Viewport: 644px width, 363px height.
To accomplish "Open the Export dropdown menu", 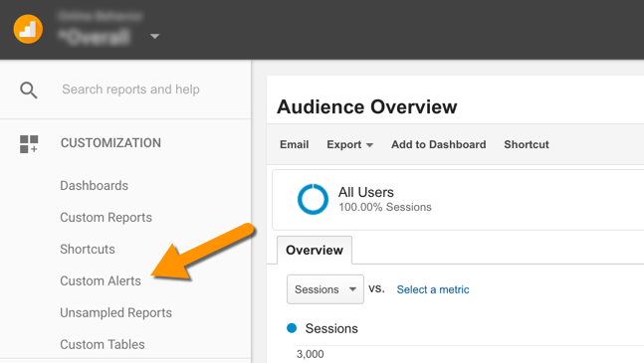I will click(350, 145).
